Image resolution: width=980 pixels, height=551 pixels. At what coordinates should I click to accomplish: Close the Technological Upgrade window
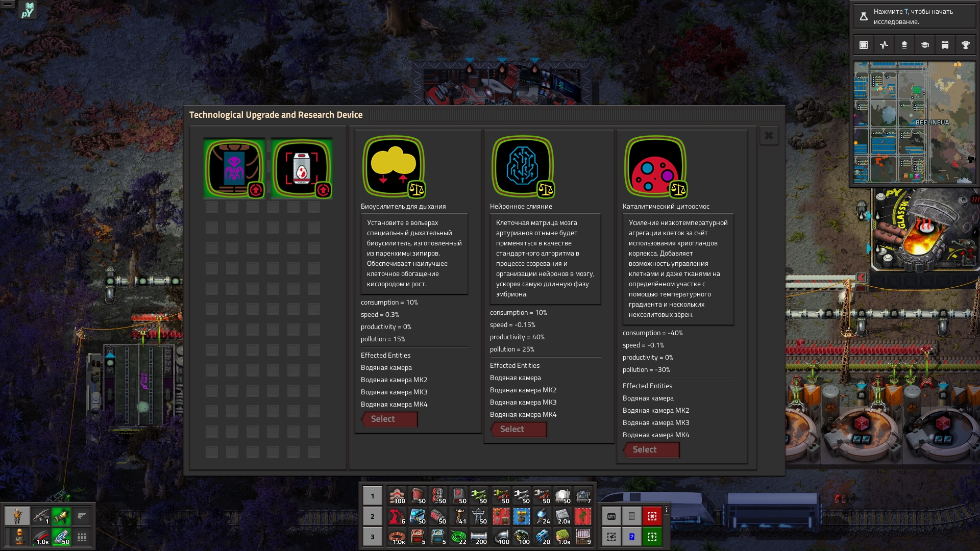[769, 136]
